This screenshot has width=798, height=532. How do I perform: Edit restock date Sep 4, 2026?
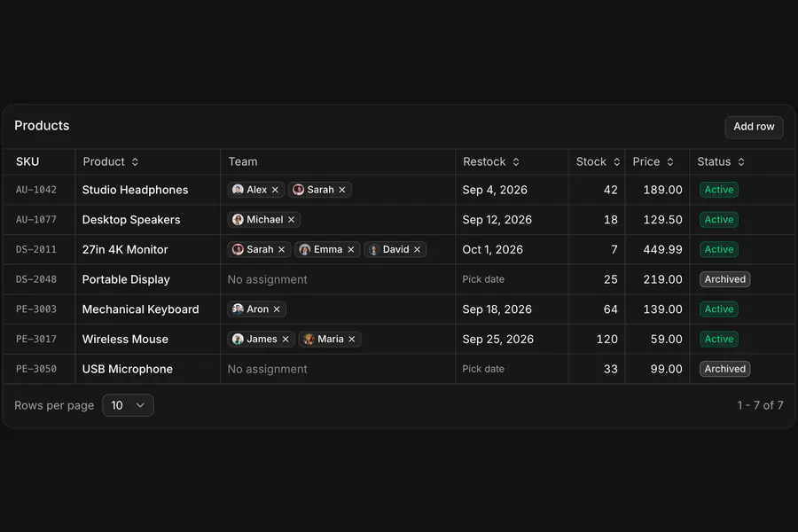point(495,190)
